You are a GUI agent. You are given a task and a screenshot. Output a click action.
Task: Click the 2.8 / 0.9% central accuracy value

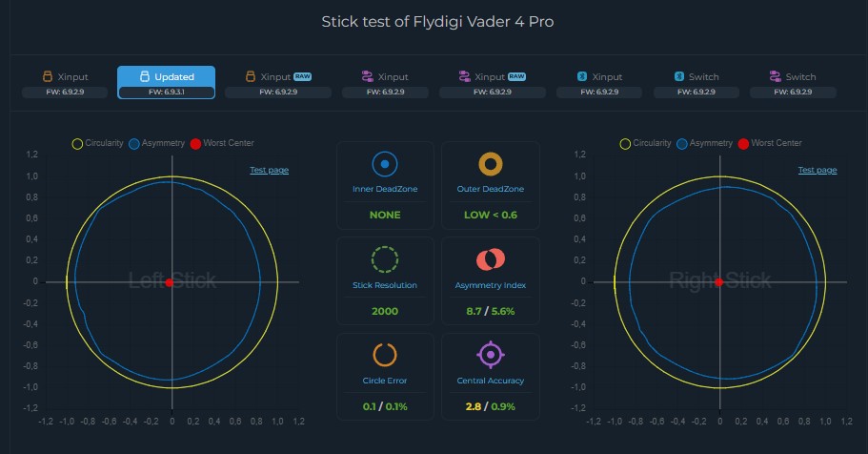[x=491, y=407]
